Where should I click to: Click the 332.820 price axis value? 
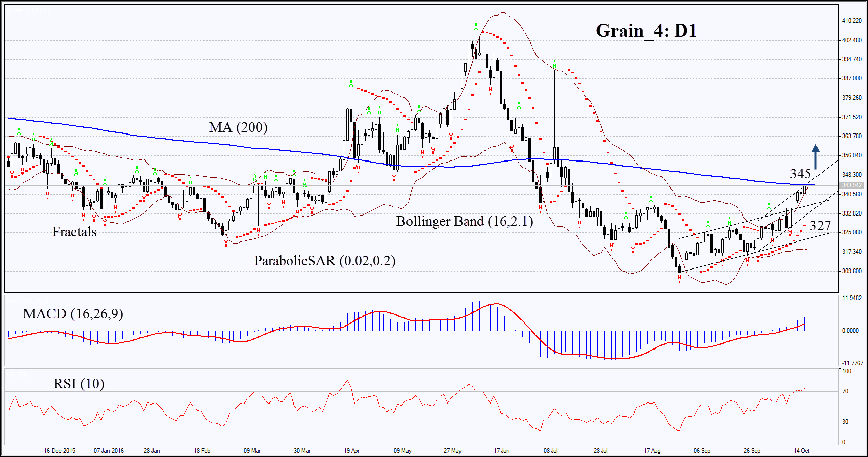[852, 213]
